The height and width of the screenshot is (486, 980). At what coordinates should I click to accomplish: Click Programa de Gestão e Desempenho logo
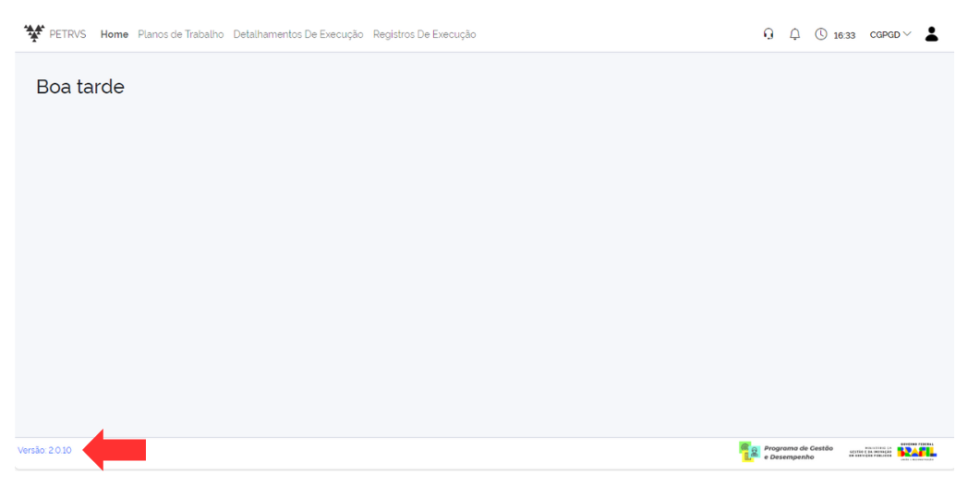[x=786, y=452]
